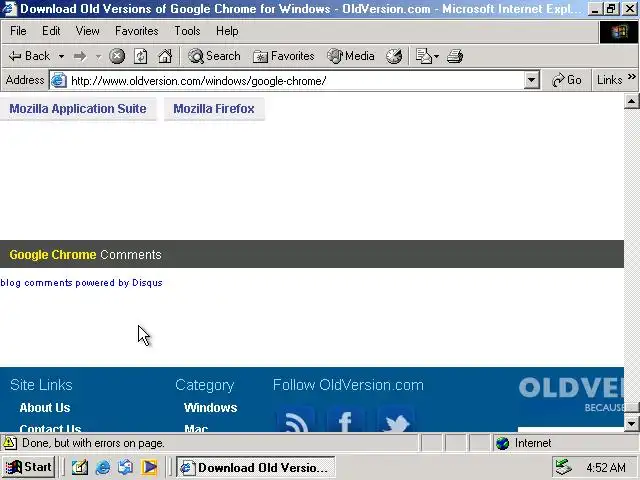The width and height of the screenshot is (640, 480).
Task: Click the Twitter follow icon
Action: [x=396, y=420]
